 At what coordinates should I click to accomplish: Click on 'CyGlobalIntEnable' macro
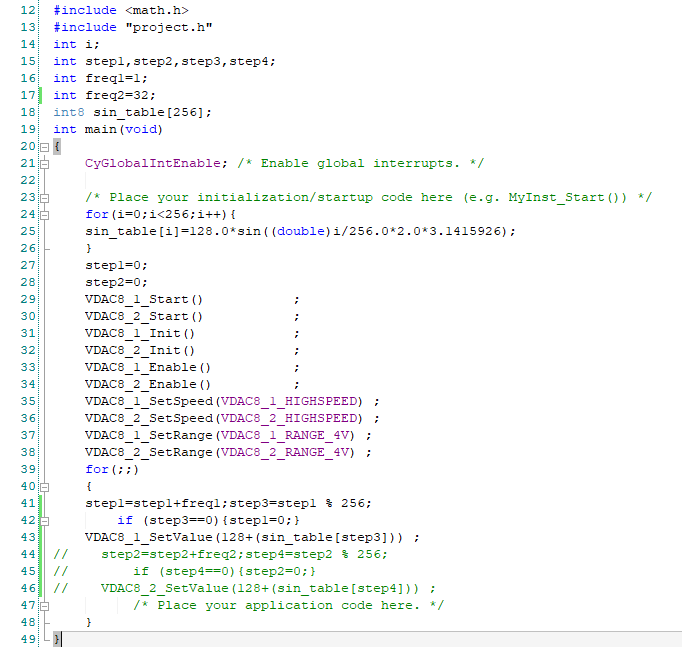coord(153,163)
